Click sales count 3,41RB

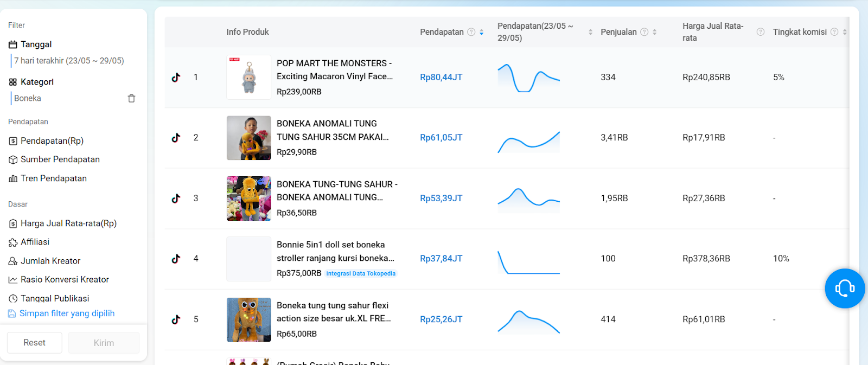(614, 138)
